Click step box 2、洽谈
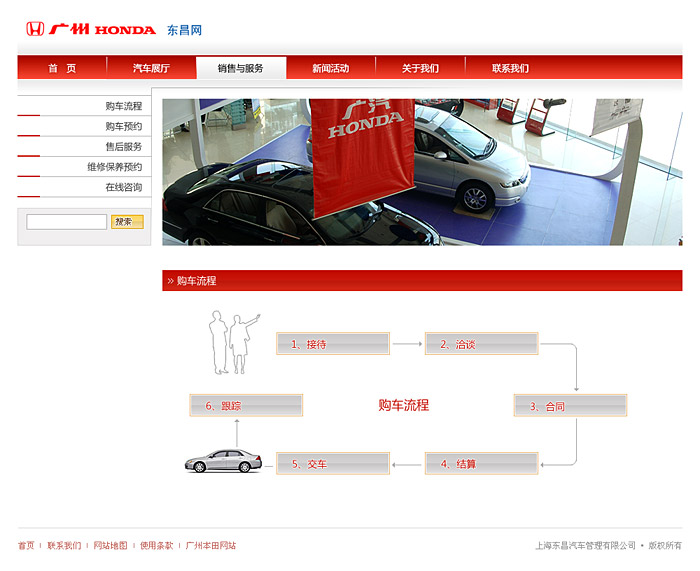This screenshot has width=700, height=571. tap(482, 344)
